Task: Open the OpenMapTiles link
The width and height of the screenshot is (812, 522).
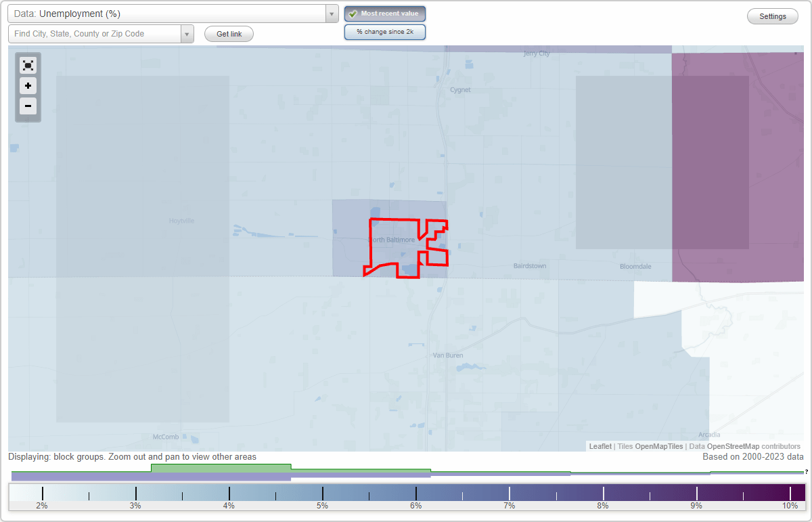Action: pos(658,446)
